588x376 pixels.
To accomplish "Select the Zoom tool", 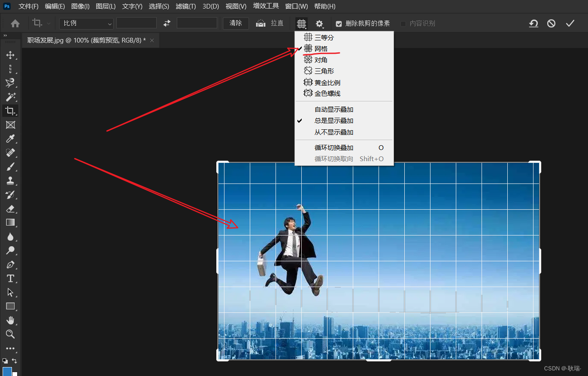I will 10,334.
